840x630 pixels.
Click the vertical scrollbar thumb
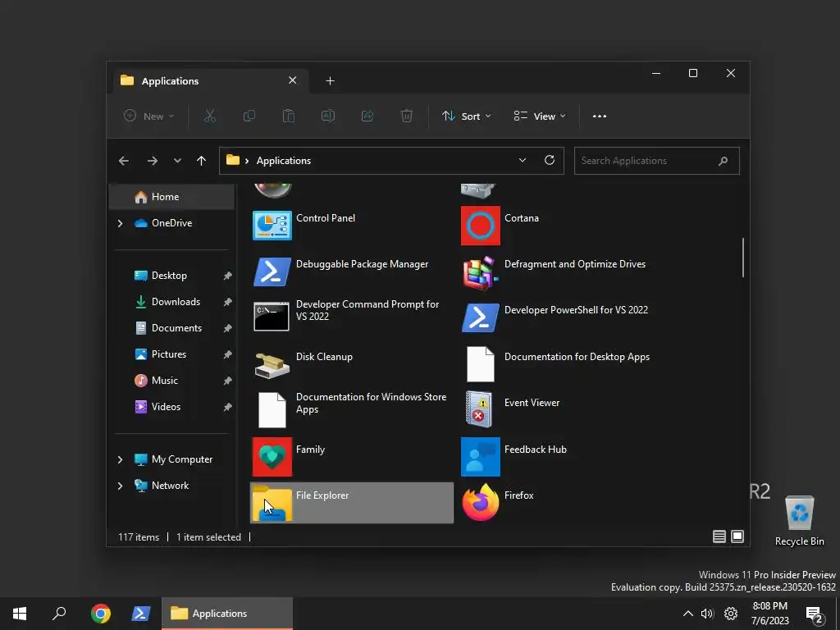[743, 258]
